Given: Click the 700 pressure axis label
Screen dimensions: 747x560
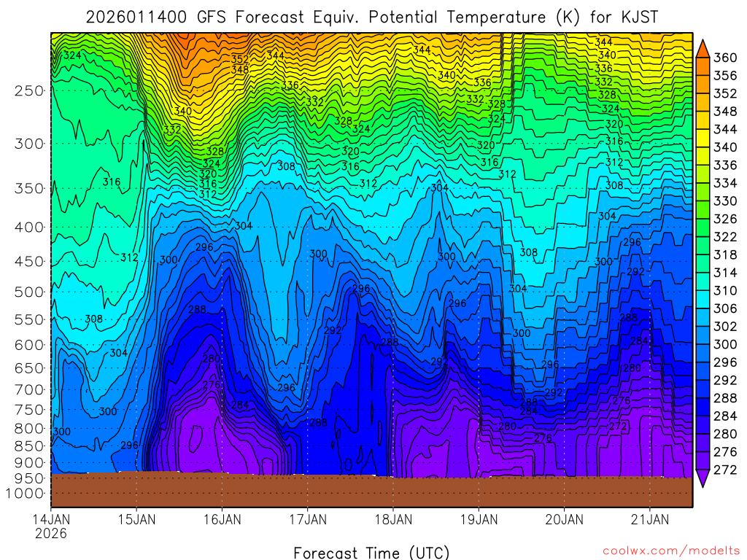Looking at the screenshot, I should (29, 389).
